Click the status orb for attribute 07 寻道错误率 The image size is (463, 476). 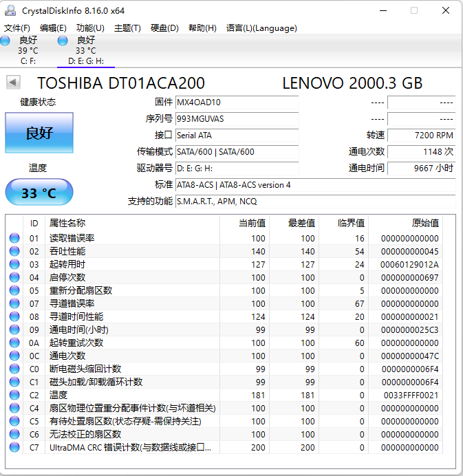coord(14,303)
